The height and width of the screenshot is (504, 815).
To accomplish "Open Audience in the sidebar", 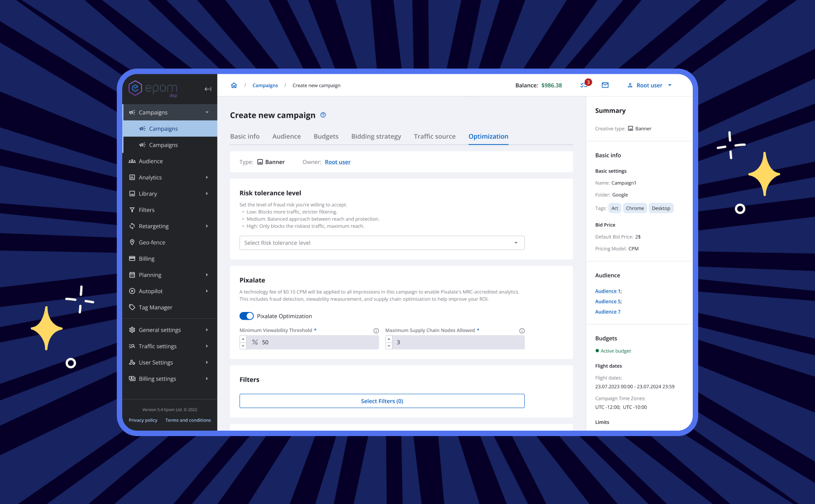I will 170,161.
